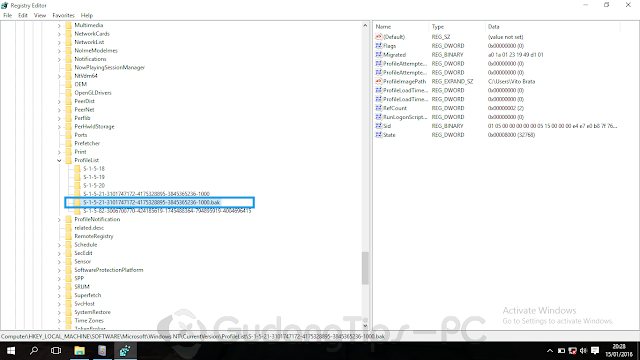Click the Registry Editor taskbar icon
640x360 pixels.
tap(125, 351)
